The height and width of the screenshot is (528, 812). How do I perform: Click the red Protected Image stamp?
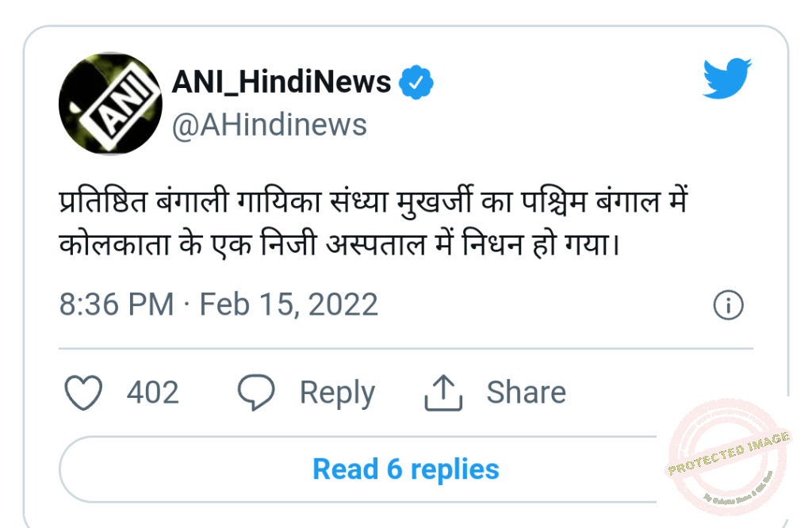click(727, 457)
